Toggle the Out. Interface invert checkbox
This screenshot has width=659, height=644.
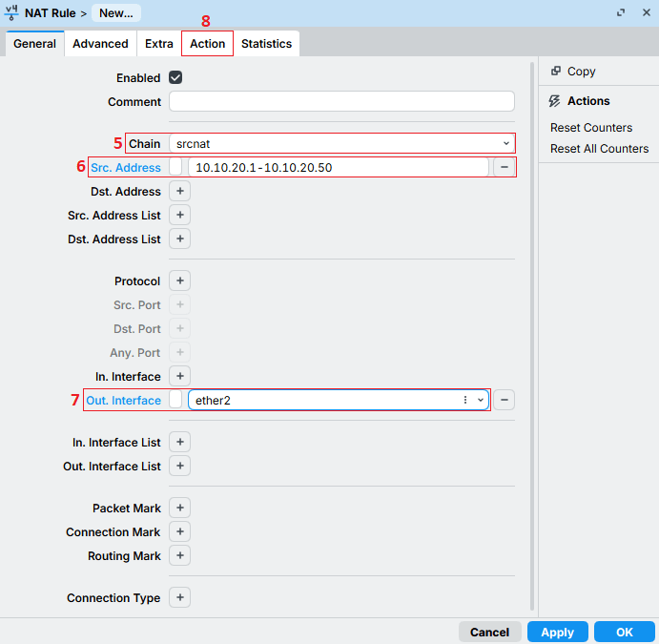coord(175,400)
